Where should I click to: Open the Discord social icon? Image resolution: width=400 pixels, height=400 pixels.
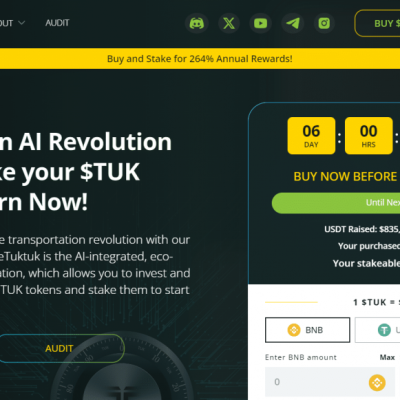pos(197,23)
